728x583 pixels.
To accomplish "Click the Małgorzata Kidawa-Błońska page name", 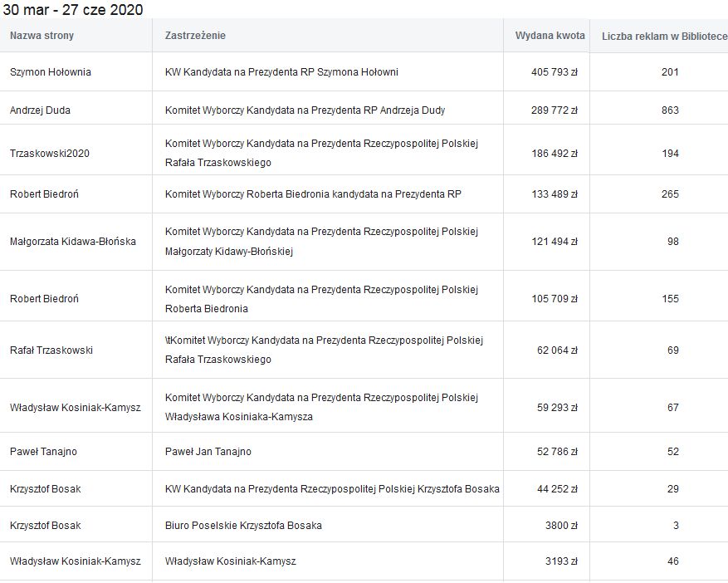I will (x=73, y=242).
